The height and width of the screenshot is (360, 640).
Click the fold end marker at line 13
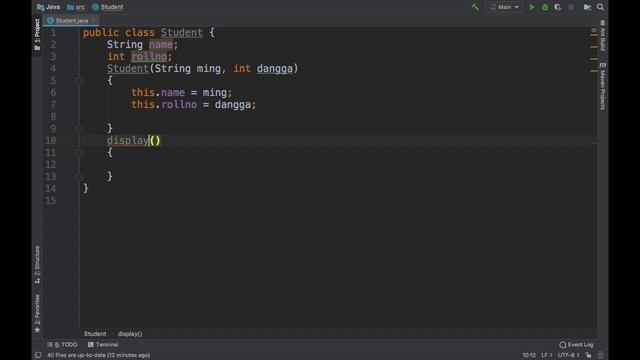click(79, 177)
